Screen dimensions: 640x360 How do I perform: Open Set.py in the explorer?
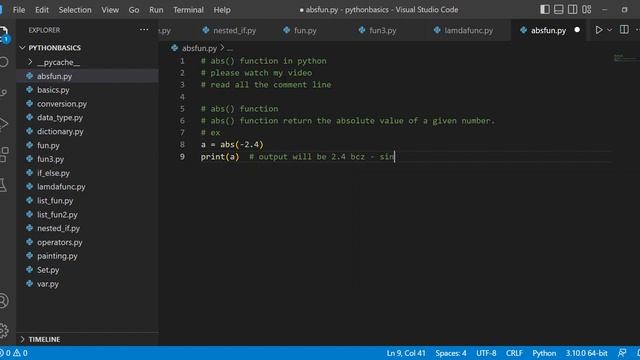(x=48, y=270)
